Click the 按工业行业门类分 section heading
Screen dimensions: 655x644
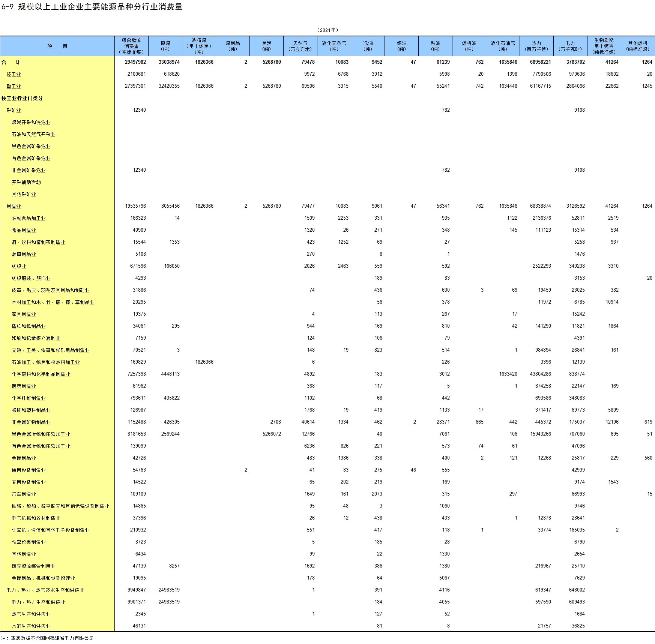[22, 98]
